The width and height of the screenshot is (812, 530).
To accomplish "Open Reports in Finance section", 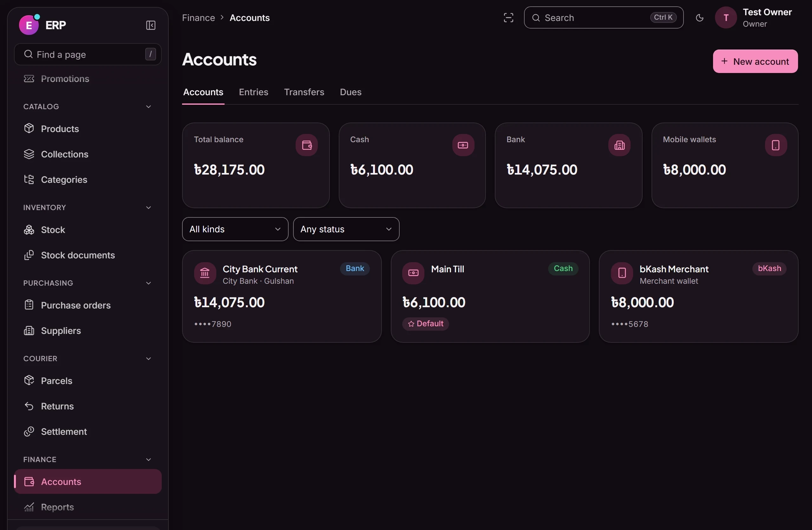I will pos(88,507).
